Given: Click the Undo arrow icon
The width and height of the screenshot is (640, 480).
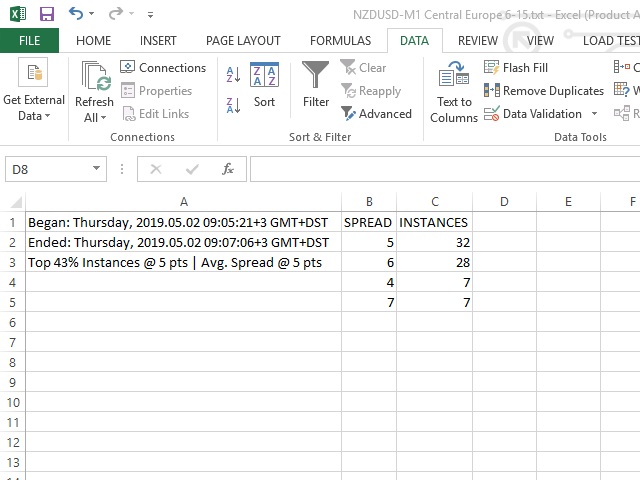Looking at the screenshot, I should tap(76, 14).
